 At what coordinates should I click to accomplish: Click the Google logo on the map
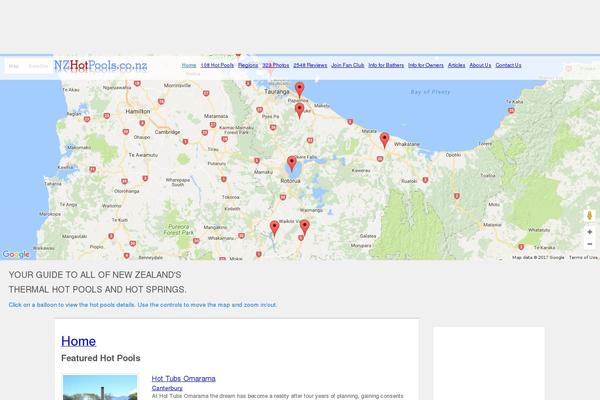tap(16, 254)
